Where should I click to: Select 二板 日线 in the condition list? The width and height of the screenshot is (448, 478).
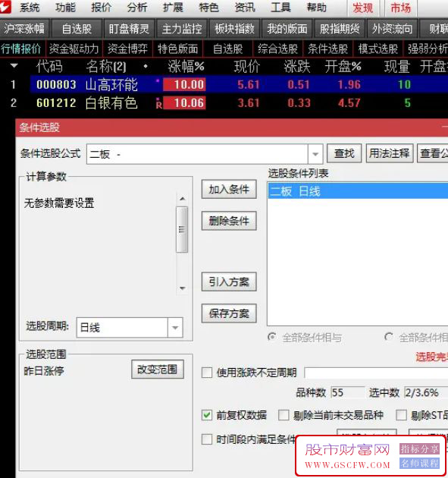(358, 191)
